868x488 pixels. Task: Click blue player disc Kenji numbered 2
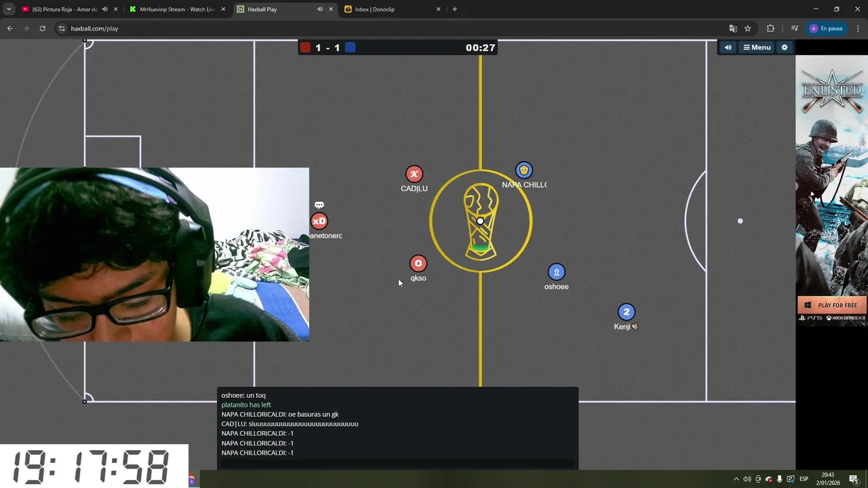pos(626,312)
